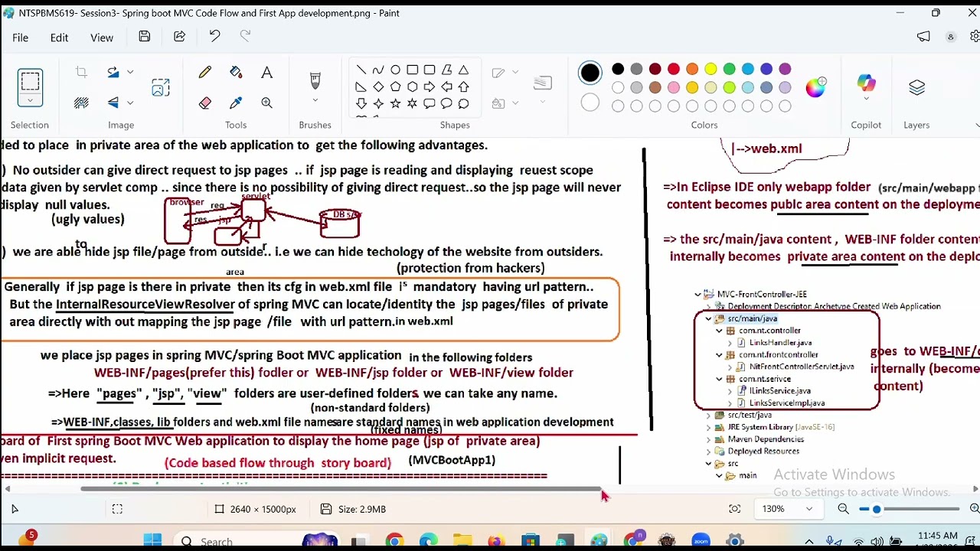Open File Explorer from the taskbar
Viewport: 980px width, 551px height.
click(462, 542)
